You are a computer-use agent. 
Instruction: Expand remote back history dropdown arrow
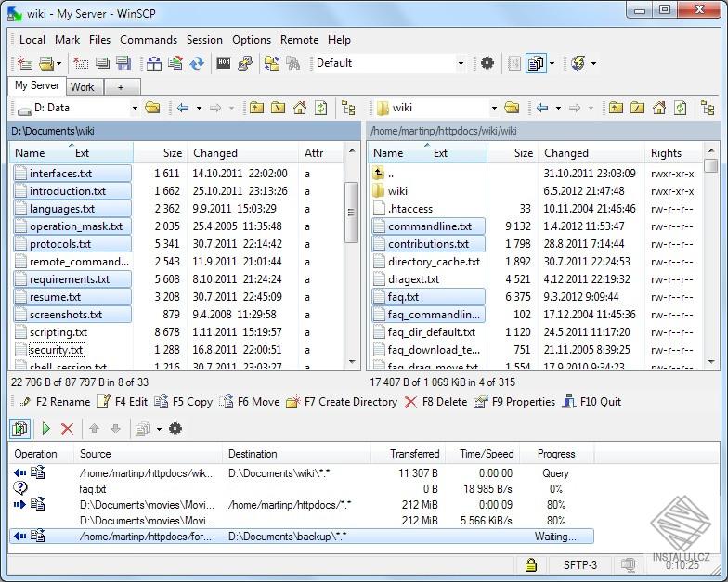558,108
